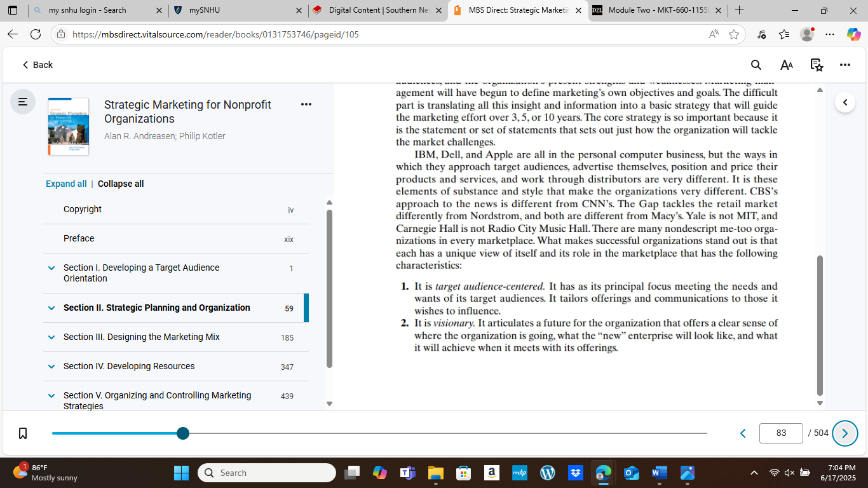Open Microsoft Store from taskbar
868x488 pixels.
coord(463,473)
